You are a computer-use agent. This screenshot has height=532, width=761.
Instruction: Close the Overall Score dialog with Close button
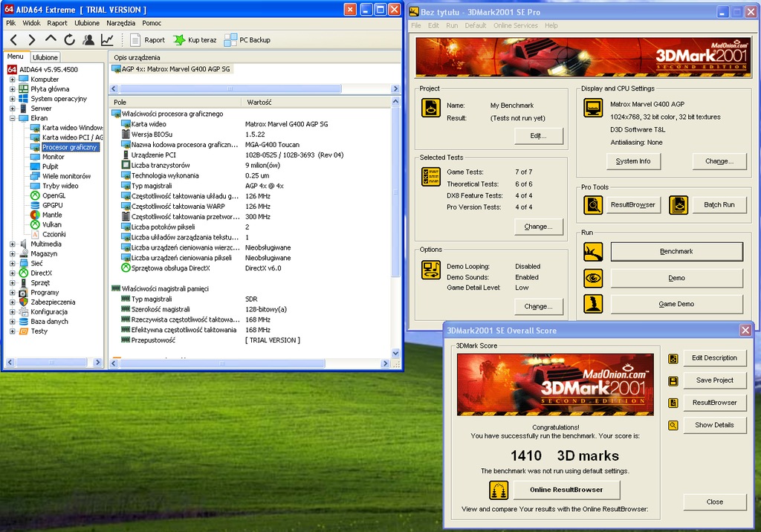(714, 502)
